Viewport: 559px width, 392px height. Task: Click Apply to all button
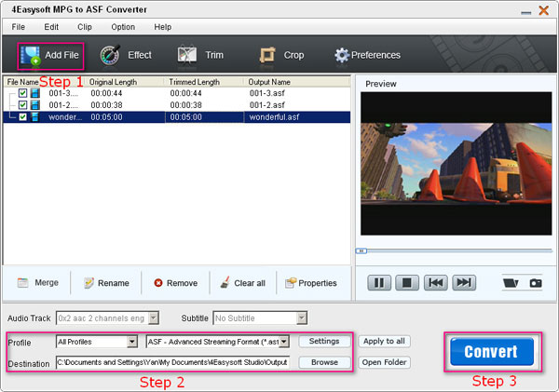[x=384, y=342]
